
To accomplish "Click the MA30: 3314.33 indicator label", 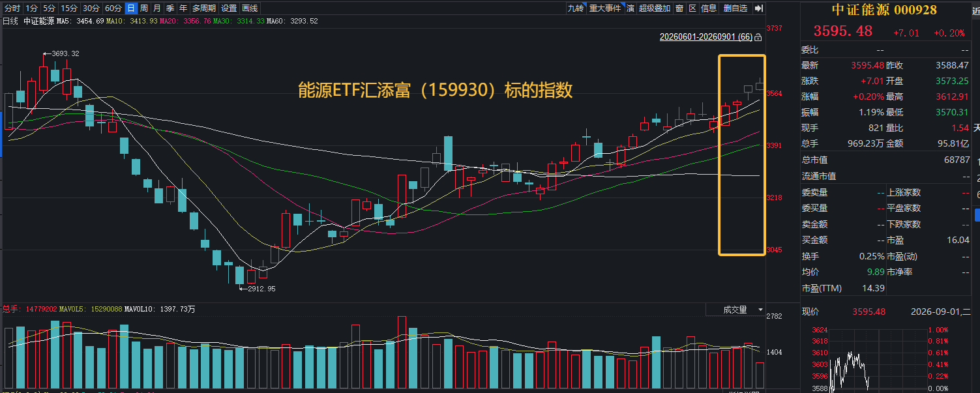I will click(239, 21).
